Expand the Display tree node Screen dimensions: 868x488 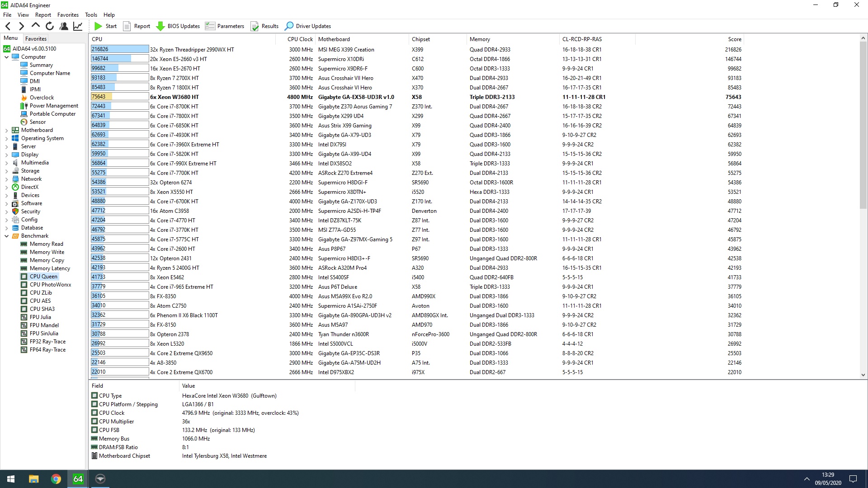coord(6,155)
